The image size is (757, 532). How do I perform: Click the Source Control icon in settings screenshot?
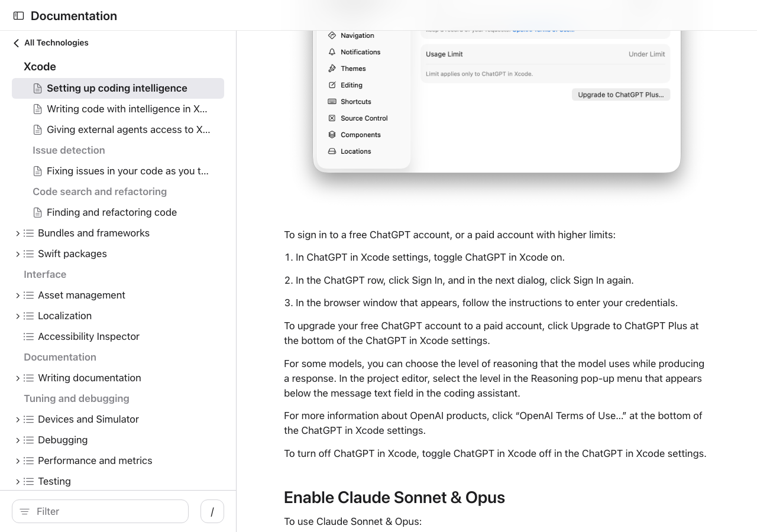pyautogui.click(x=332, y=118)
